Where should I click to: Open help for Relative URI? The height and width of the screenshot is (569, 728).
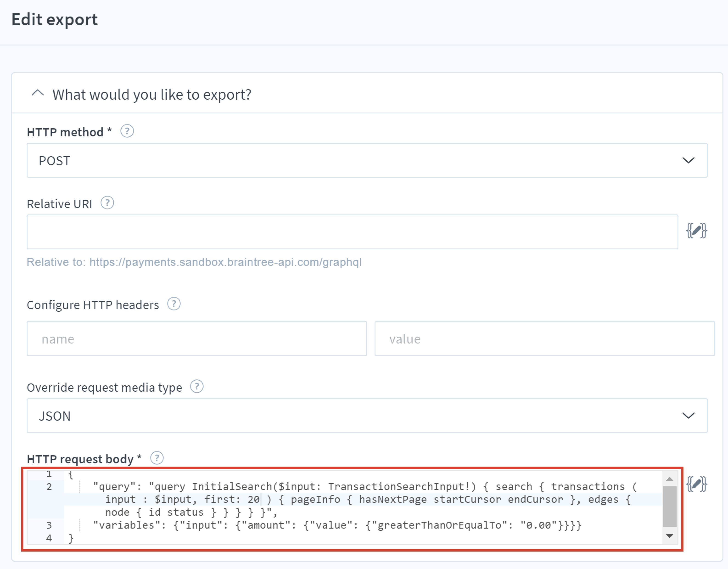107,203
